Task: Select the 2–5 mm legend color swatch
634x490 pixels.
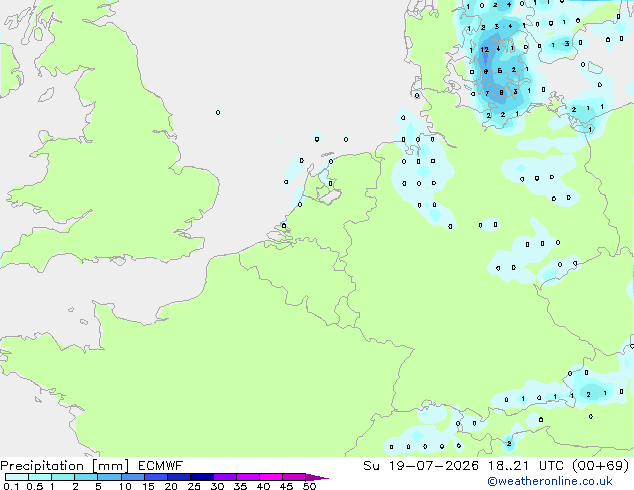Action: [86, 477]
